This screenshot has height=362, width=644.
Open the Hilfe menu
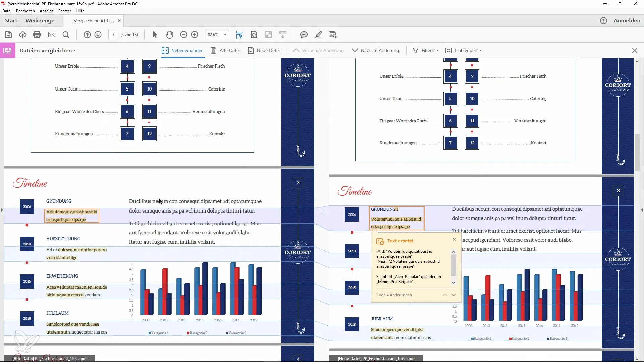click(x=80, y=11)
